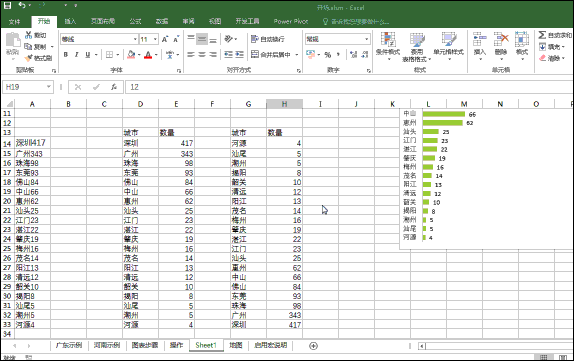Screen dimensions: 574x361
Task: Decrease font size with the small A icon
Action: (176, 39)
